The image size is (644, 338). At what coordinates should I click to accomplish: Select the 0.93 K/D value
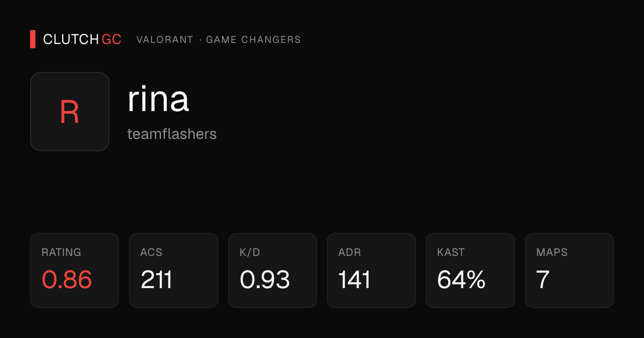pos(265,280)
